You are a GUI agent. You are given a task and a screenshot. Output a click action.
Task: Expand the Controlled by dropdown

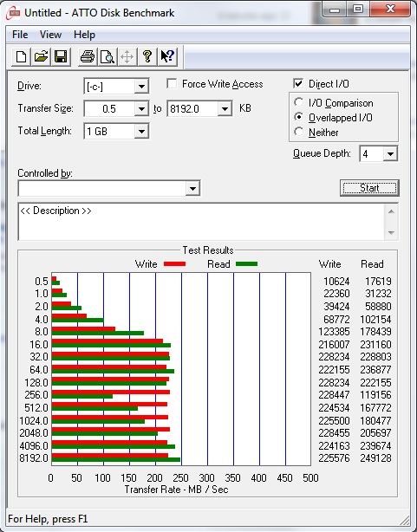pyautogui.click(x=192, y=188)
